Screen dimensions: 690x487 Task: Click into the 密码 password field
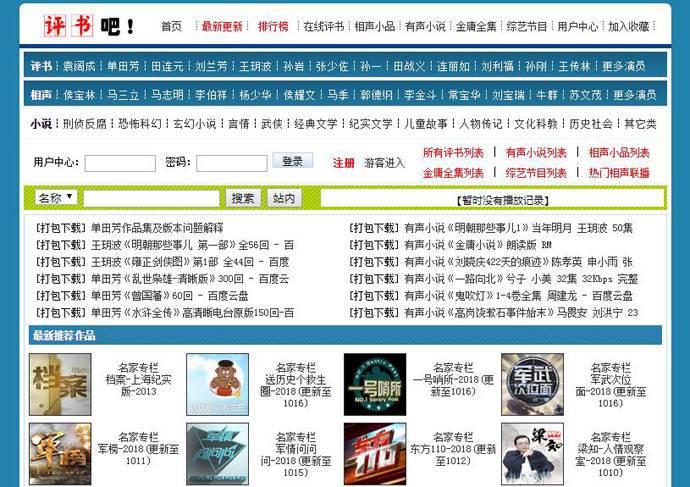(x=231, y=163)
